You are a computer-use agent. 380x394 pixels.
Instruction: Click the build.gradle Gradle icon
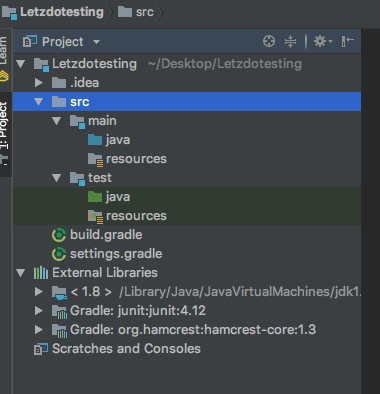point(59,235)
